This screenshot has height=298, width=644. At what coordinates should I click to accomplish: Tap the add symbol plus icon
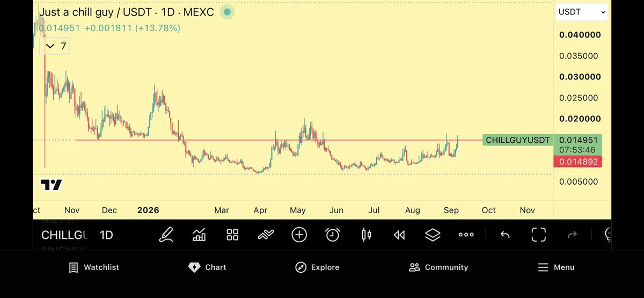[x=299, y=235]
